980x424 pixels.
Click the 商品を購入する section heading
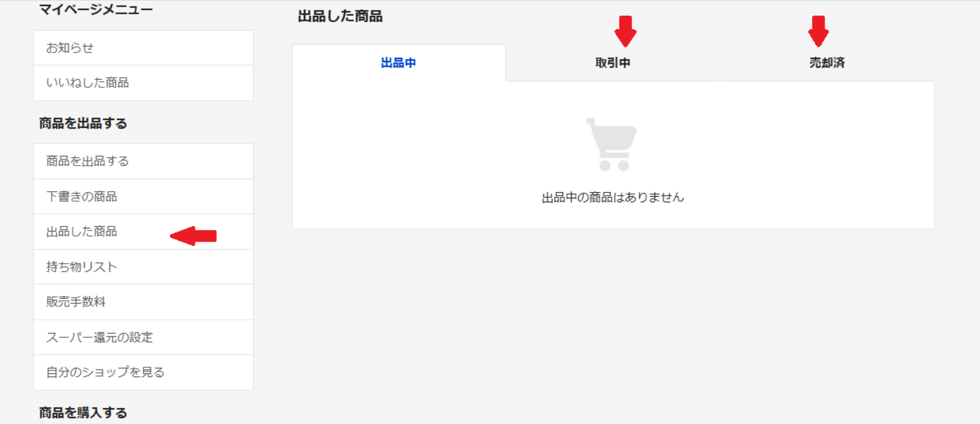point(83,413)
